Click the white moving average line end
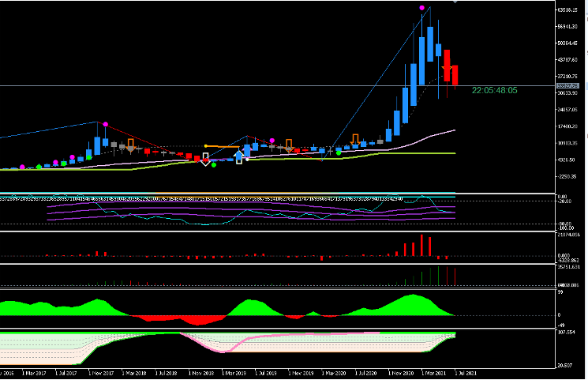This screenshot has height=380, width=588. tap(454, 130)
